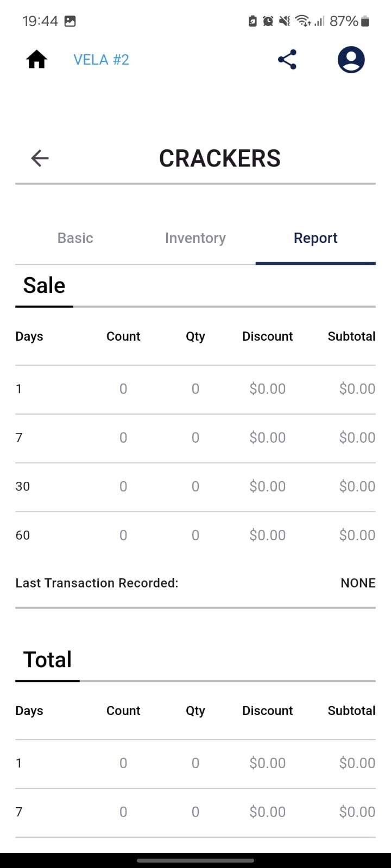Tap the picture notification icon

70,21
